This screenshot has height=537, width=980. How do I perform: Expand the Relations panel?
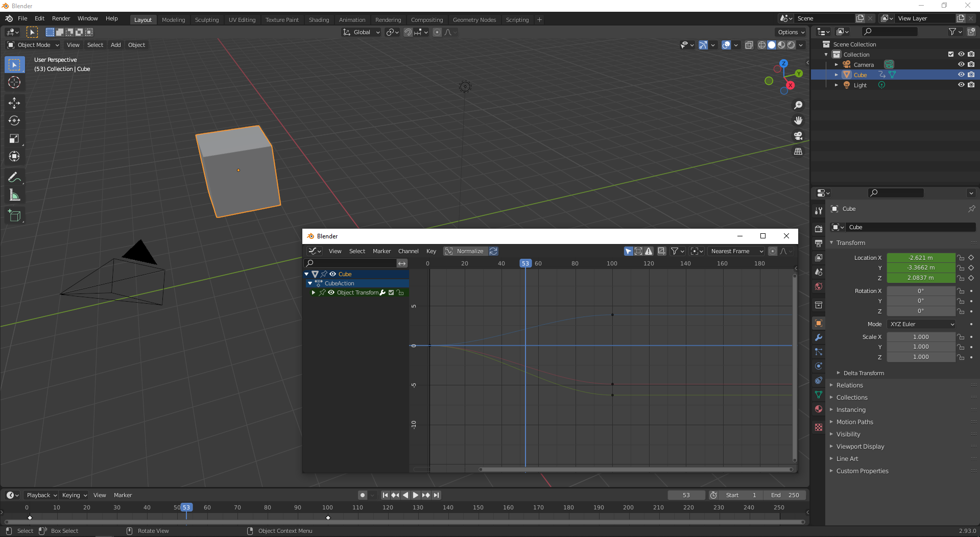click(x=849, y=385)
